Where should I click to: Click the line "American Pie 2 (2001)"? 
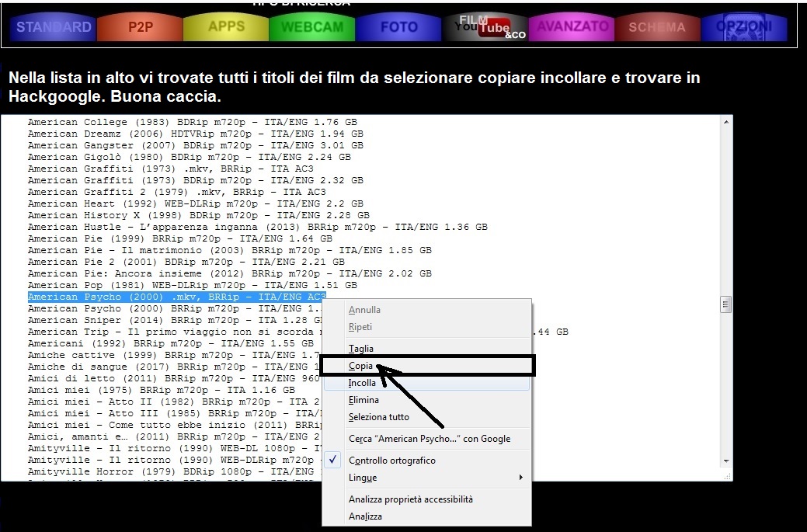[186, 262]
